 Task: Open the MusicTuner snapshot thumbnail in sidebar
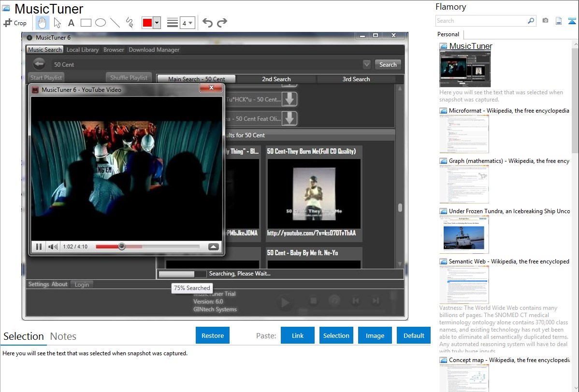coord(465,69)
